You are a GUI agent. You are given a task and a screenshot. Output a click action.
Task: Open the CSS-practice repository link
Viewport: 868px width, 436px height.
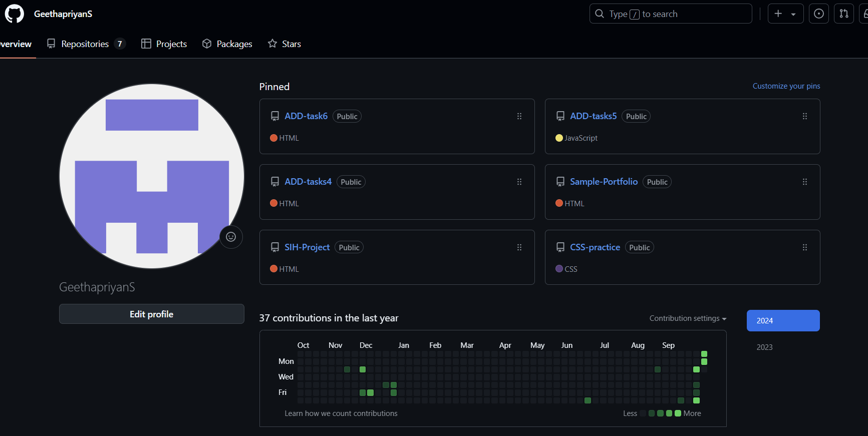point(595,247)
